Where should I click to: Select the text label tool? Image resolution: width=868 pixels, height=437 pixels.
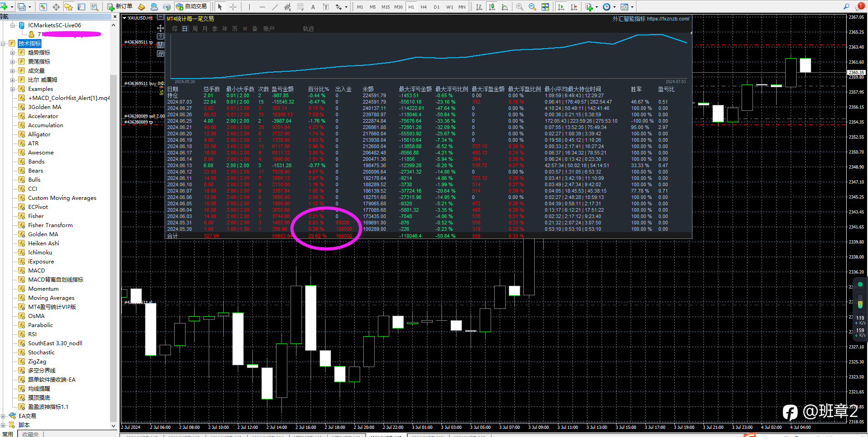click(x=326, y=7)
